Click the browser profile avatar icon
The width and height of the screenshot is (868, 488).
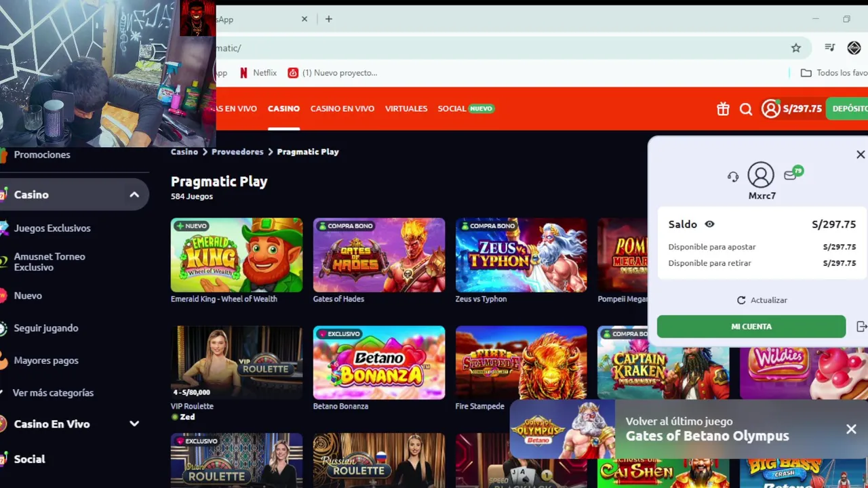[x=854, y=47]
